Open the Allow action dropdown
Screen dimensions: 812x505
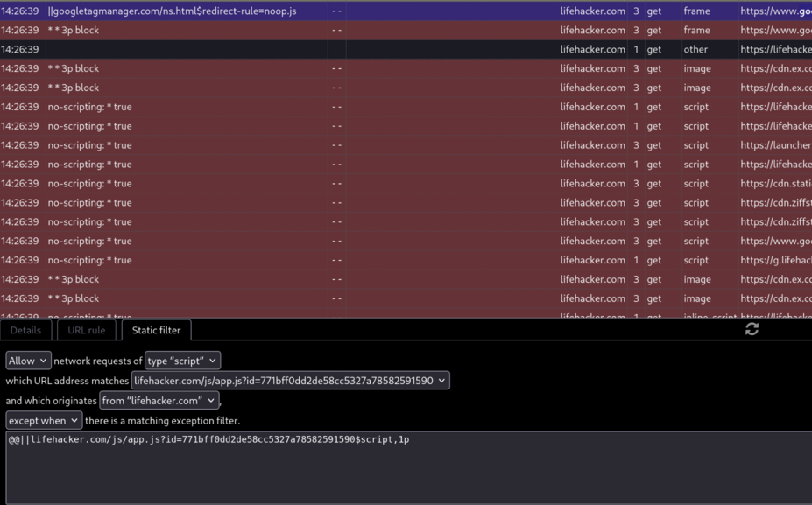coord(27,360)
